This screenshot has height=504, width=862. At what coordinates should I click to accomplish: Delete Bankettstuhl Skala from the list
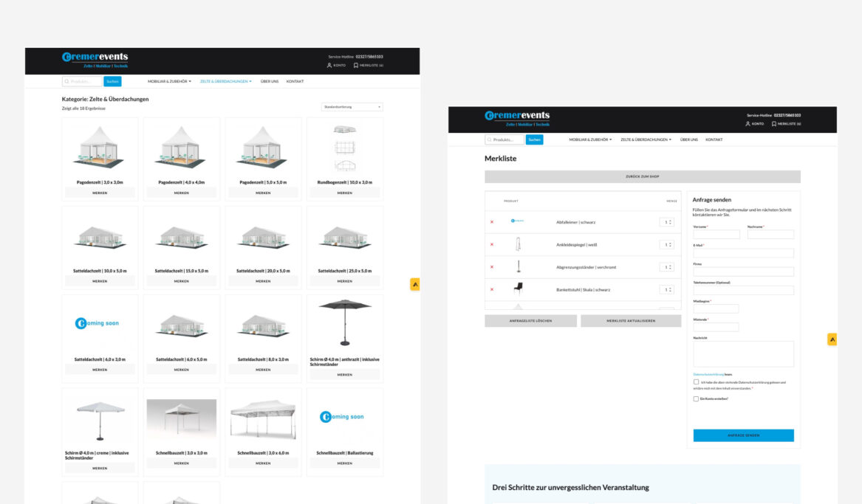click(x=492, y=289)
